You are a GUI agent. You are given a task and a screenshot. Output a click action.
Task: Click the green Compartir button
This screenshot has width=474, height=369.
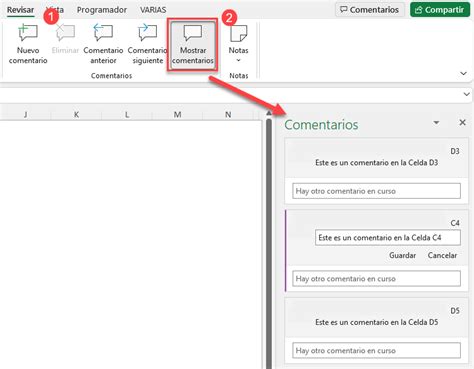(x=440, y=10)
